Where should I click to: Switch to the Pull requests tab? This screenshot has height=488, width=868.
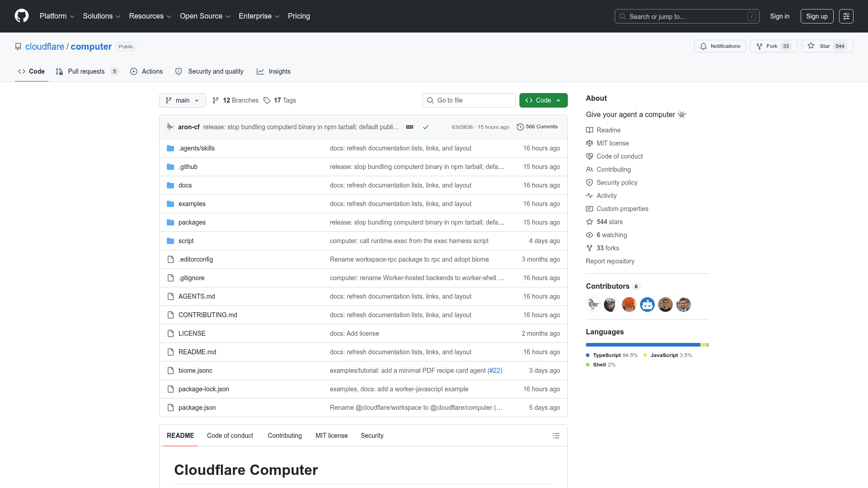(87, 71)
